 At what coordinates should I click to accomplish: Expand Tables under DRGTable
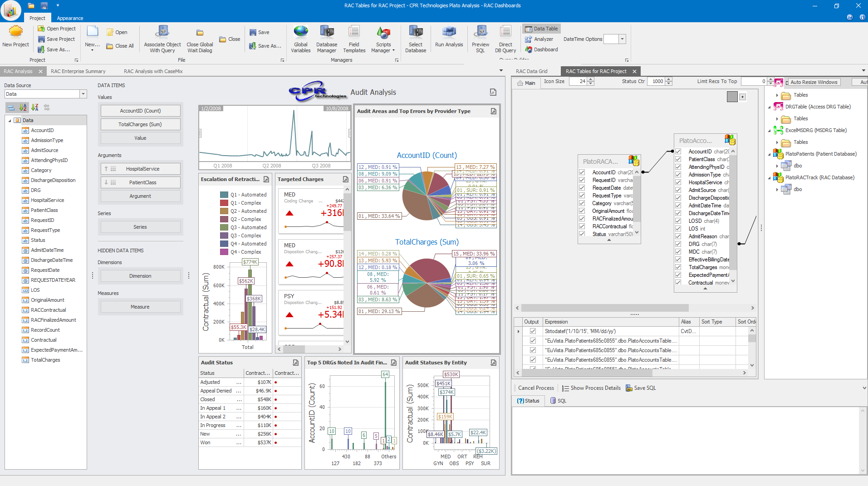(x=777, y=119)
